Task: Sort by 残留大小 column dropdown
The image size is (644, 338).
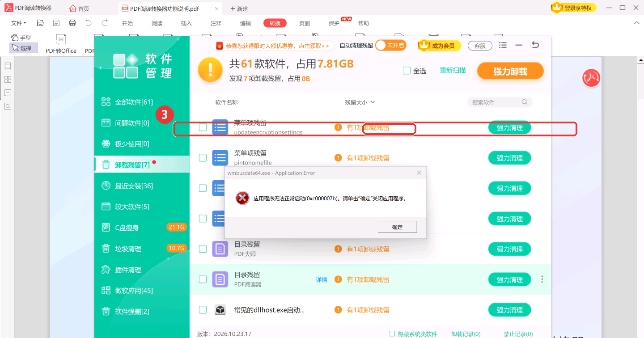Action: [x=360, y=102]
